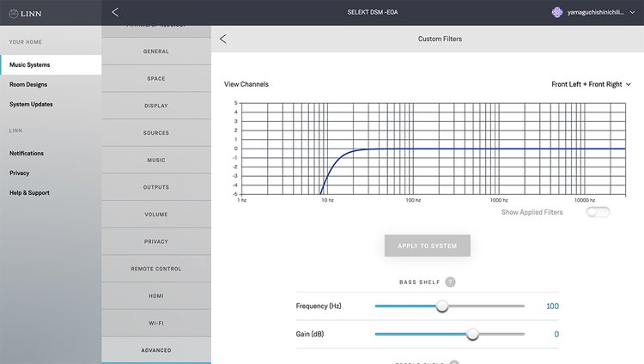Click the user account avatar icon

pos(556,12)
